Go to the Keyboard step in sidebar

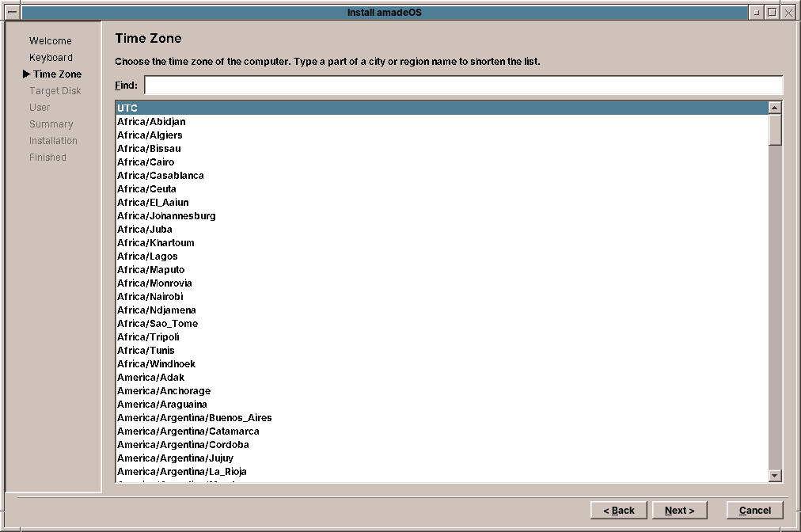(x=51, y=58)
